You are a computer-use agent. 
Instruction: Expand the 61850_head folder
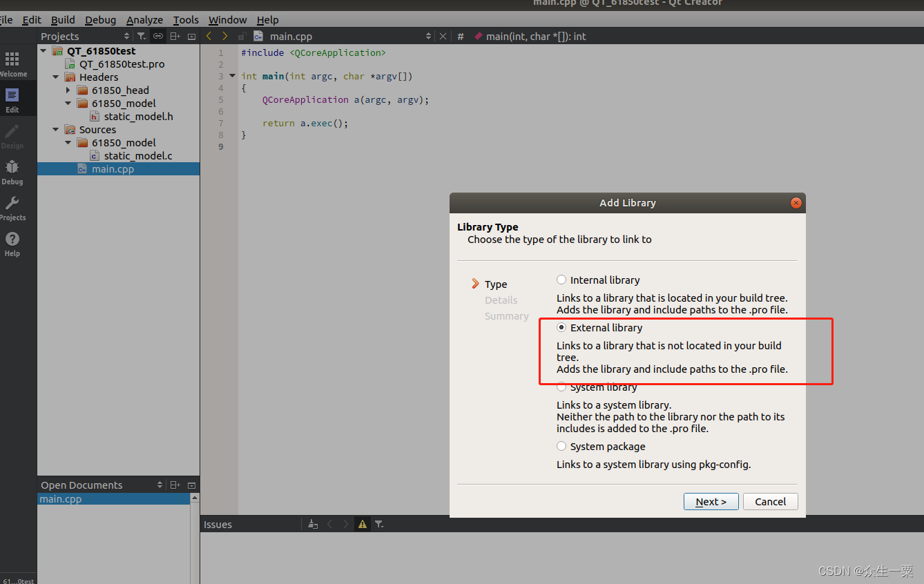(68, 90)
